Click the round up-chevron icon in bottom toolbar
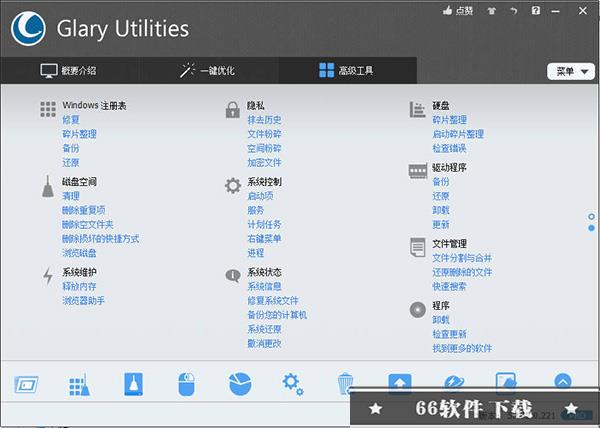The image size is (600, 428). point(562,381)
